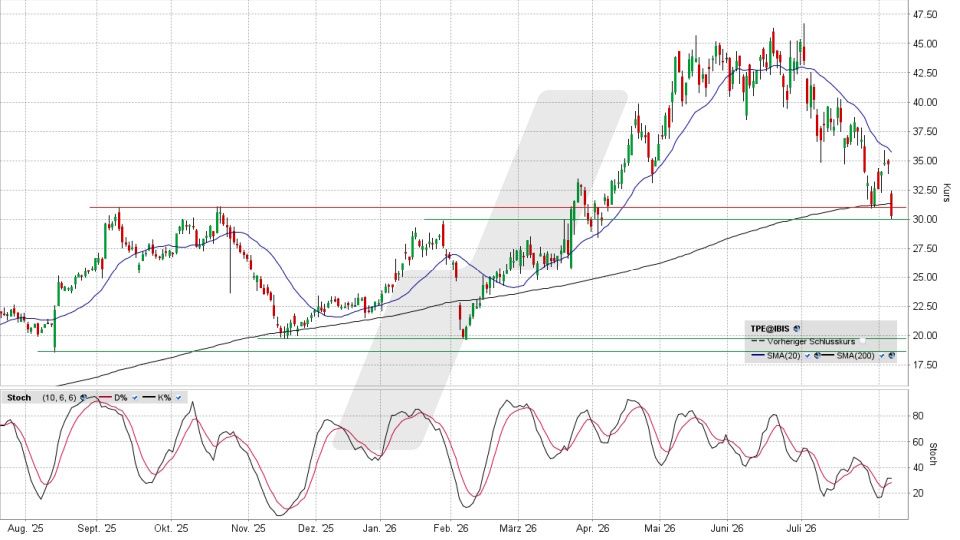960x540 pixels.
Task: Open settings icon next to TPE@IBIS
Action: [797, 329]
